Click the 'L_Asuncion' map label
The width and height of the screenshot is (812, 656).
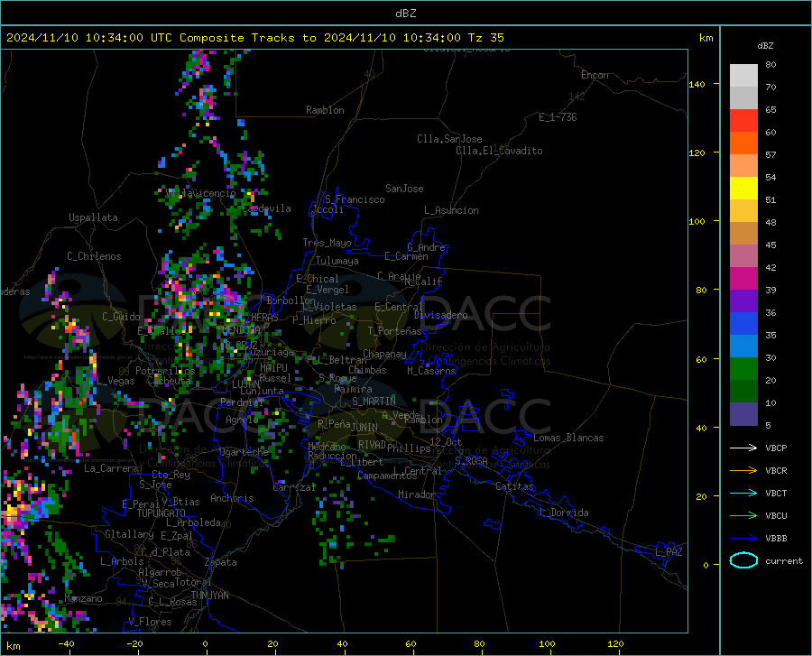point(451,210)
